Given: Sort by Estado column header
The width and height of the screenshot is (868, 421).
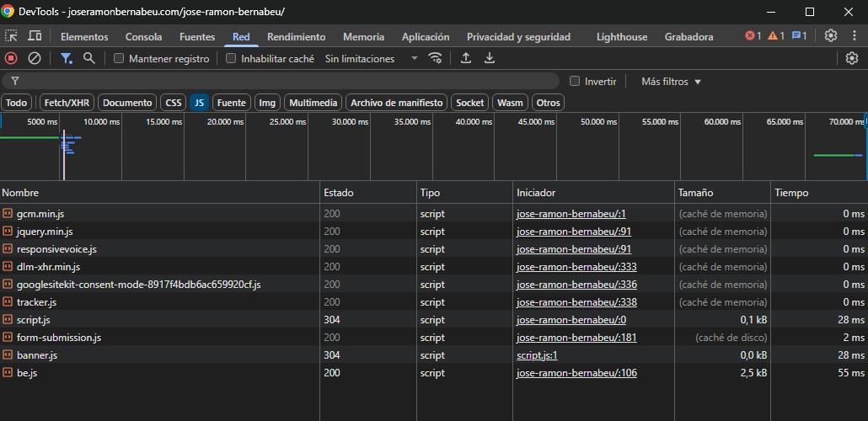Looking at the screenshot, I should [367, 193].
